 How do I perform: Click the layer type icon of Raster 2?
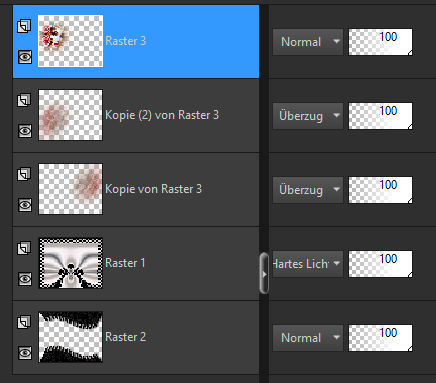[x=24, y=322]
